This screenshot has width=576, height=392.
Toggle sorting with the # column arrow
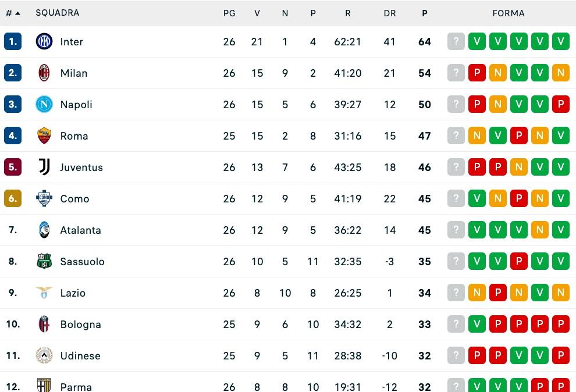(x=13, y=13)
